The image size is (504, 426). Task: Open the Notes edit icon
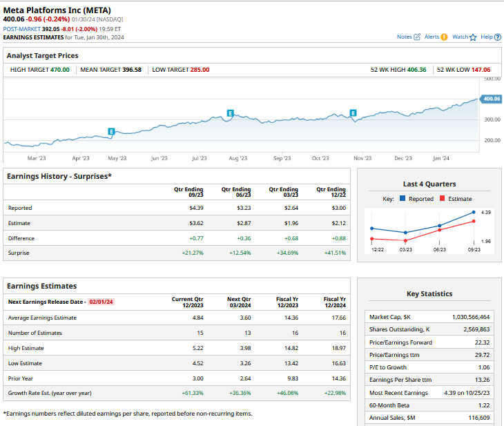point(417,37)
